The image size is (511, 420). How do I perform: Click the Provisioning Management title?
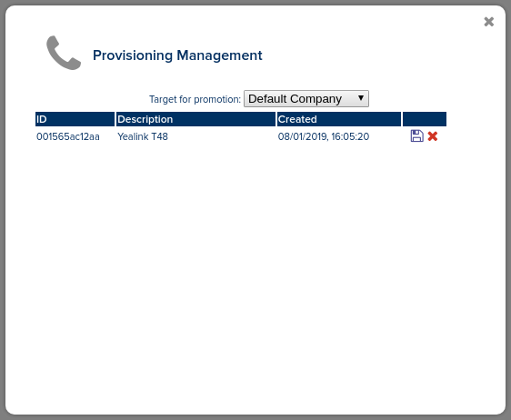tap(177, 55)
